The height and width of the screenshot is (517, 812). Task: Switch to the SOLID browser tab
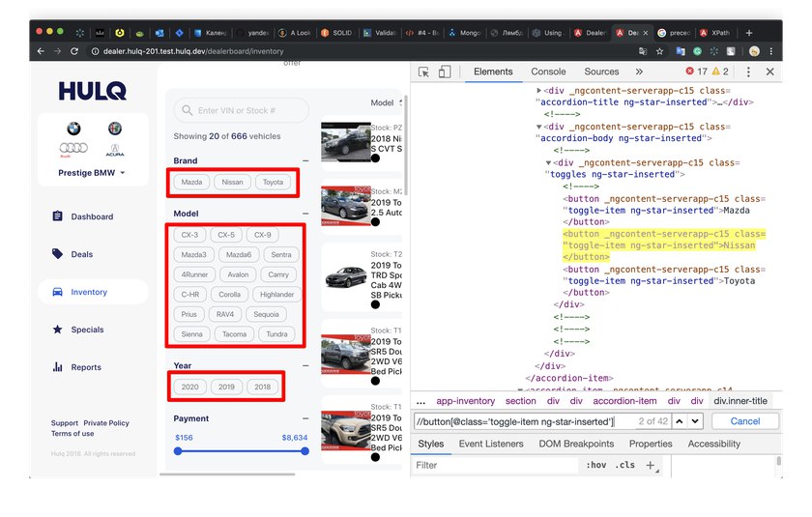tap(337, 33)
